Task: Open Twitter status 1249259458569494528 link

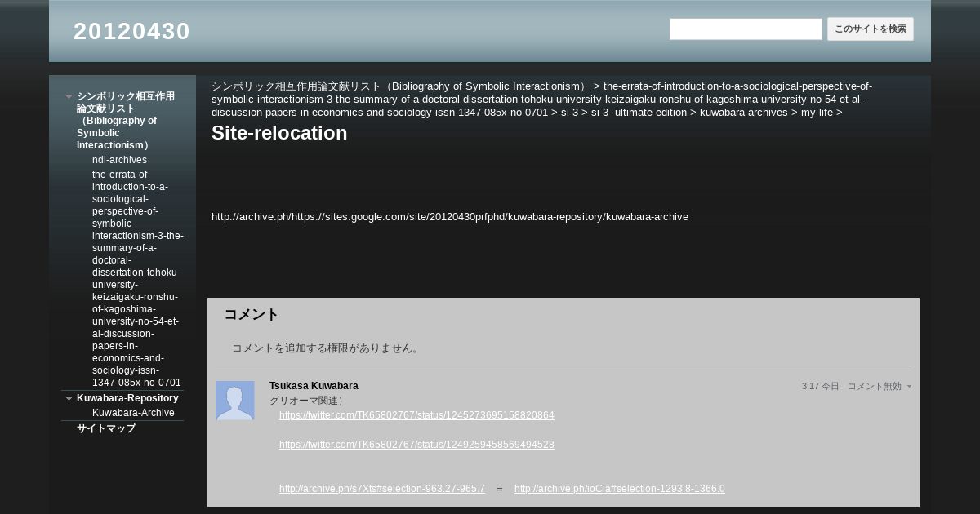Action: point(416,445)
